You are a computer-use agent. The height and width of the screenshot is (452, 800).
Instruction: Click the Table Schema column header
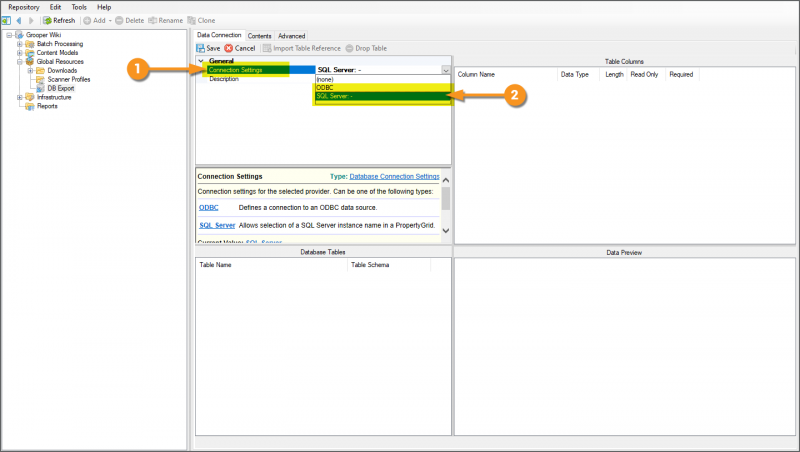coord(370,265)
